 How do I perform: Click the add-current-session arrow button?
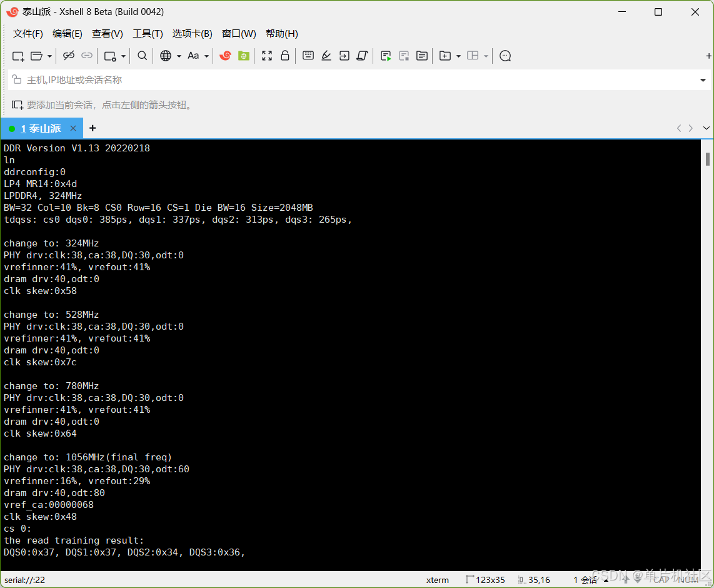point(17,105)
